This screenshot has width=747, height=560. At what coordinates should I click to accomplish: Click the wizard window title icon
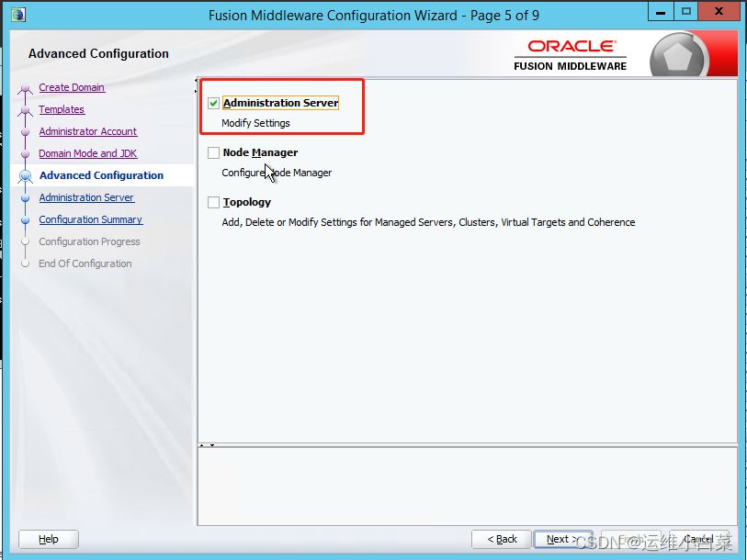[x=18, y=15]
